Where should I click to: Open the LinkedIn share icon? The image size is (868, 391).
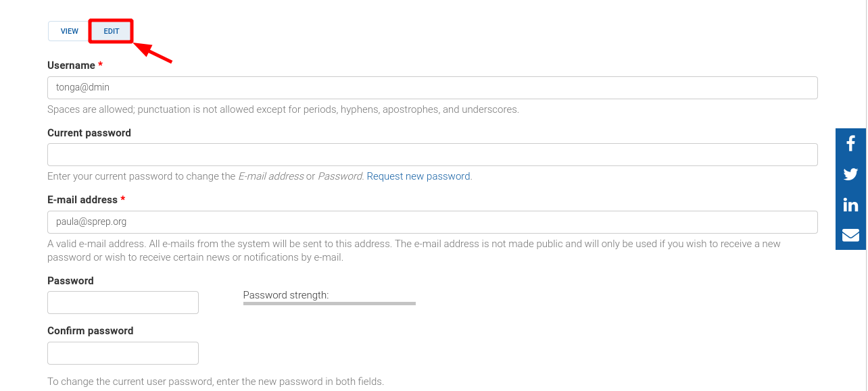coord(850,205)
